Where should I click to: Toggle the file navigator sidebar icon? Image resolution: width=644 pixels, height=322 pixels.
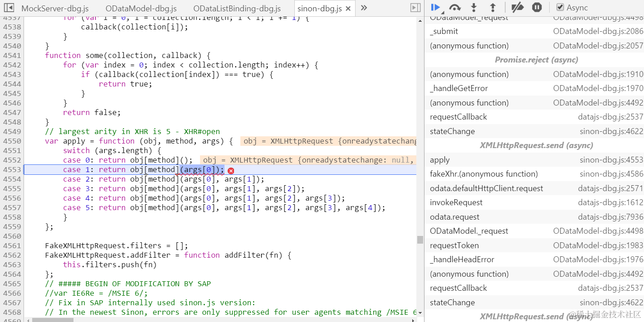click(9, 8)
